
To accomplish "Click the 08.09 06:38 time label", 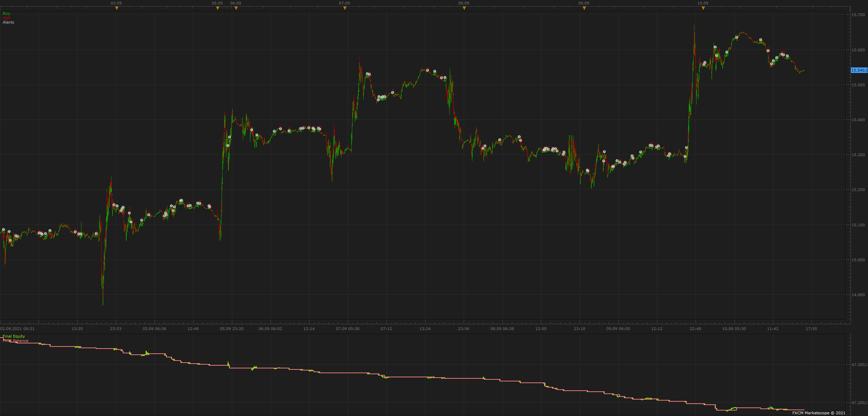I will (502, 329).
